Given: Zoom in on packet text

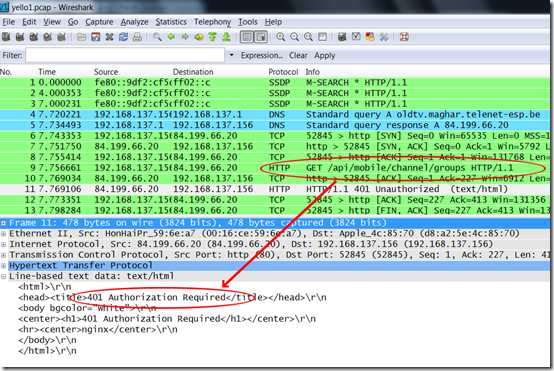Looking at the screenshot, I should 281,37.
